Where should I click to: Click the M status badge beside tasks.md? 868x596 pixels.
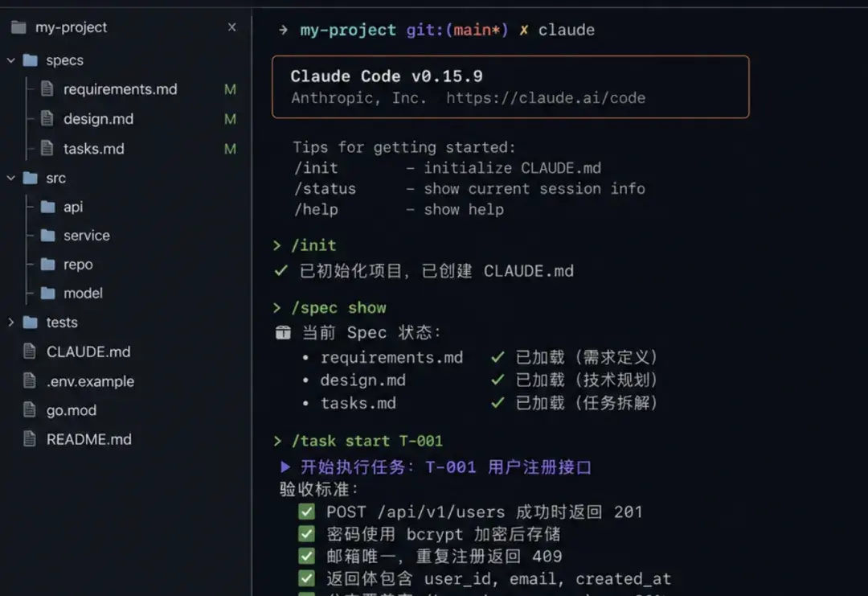pos(231,149)
